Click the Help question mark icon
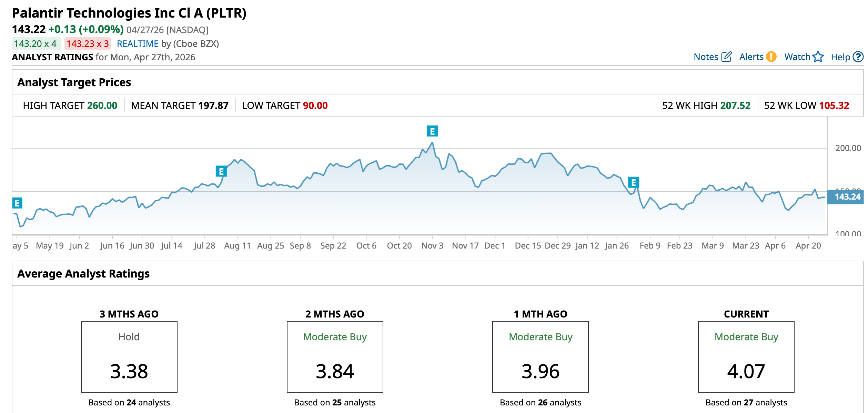 click(858, 57)
